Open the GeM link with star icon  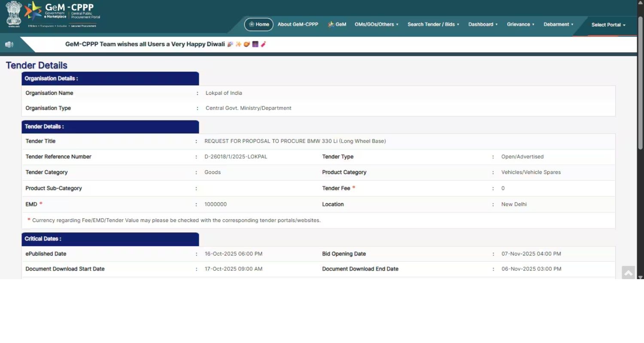(x=337, y=24)
